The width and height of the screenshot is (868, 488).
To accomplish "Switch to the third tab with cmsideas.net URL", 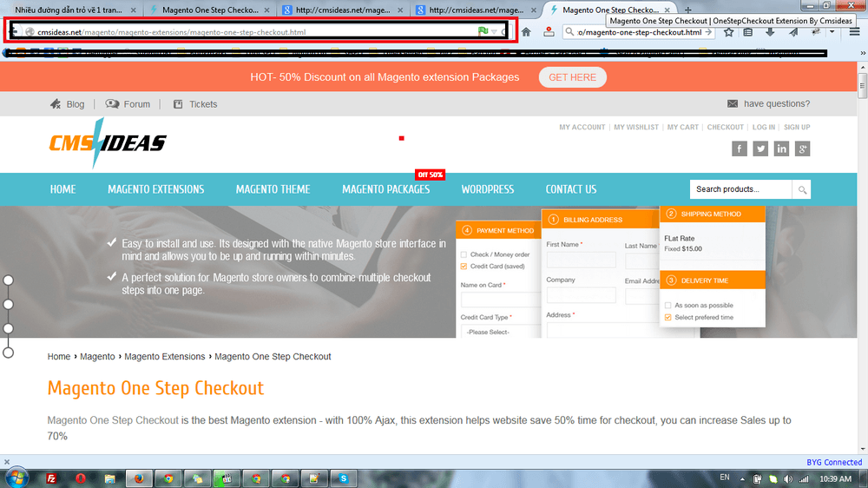I will pos(343,10).
